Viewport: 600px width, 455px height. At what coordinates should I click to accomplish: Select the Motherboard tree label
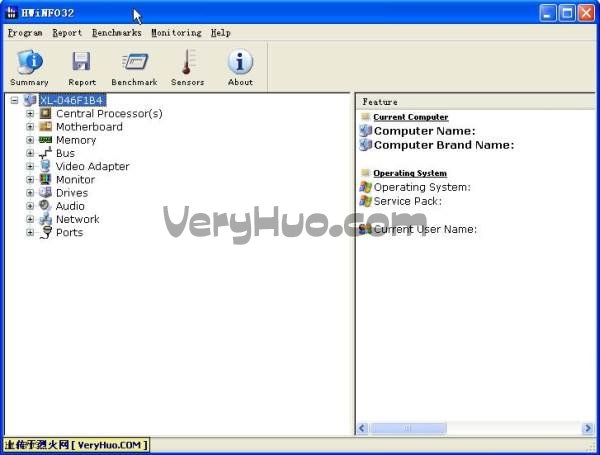[89, 127]
